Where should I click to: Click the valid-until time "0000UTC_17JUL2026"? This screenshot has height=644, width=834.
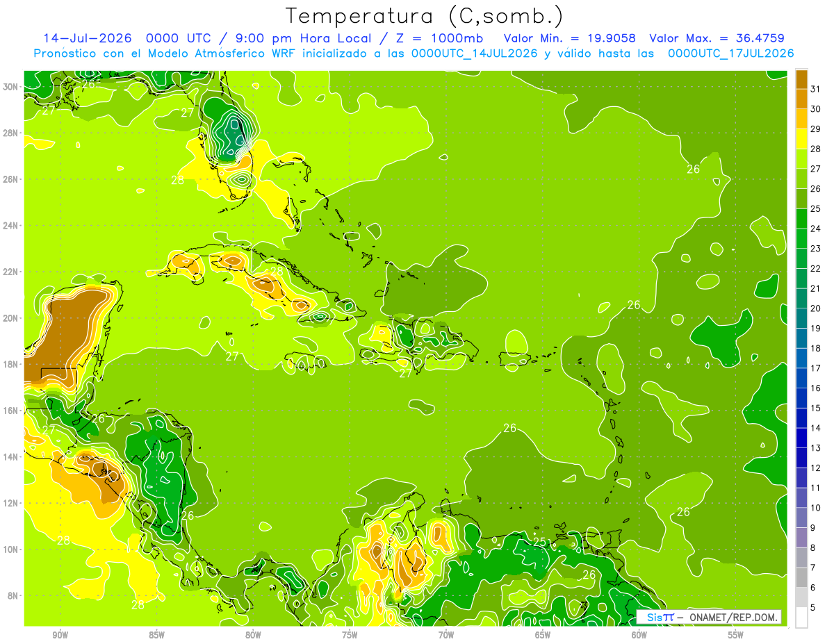[730, 53]
